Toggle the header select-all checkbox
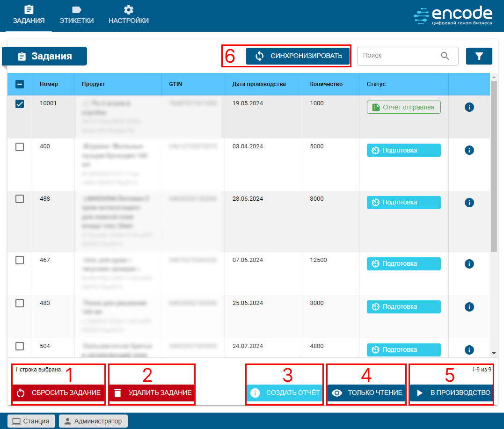This screenshot has height=429, width=504. pyautogui.click(x=20, y=84)
